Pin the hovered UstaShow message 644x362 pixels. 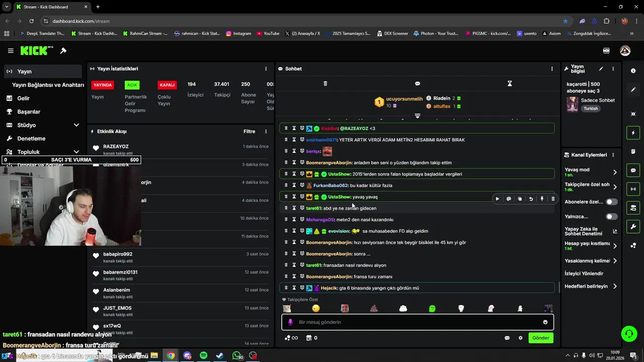click(542, 199)
